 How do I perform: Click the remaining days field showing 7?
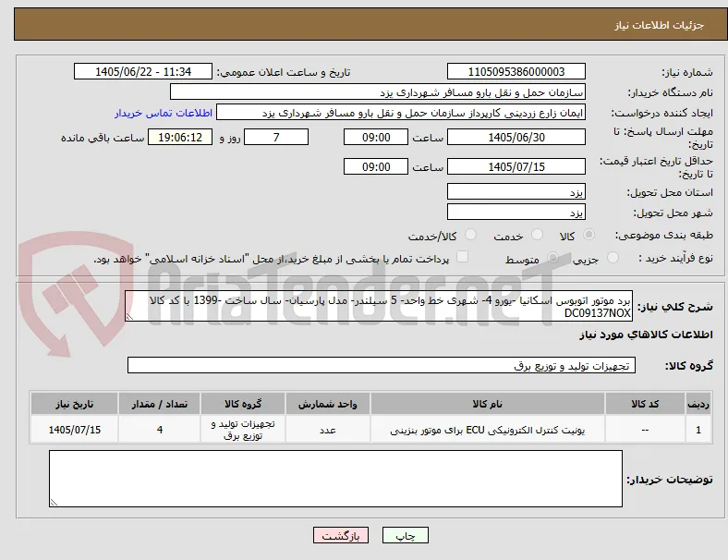276,137
